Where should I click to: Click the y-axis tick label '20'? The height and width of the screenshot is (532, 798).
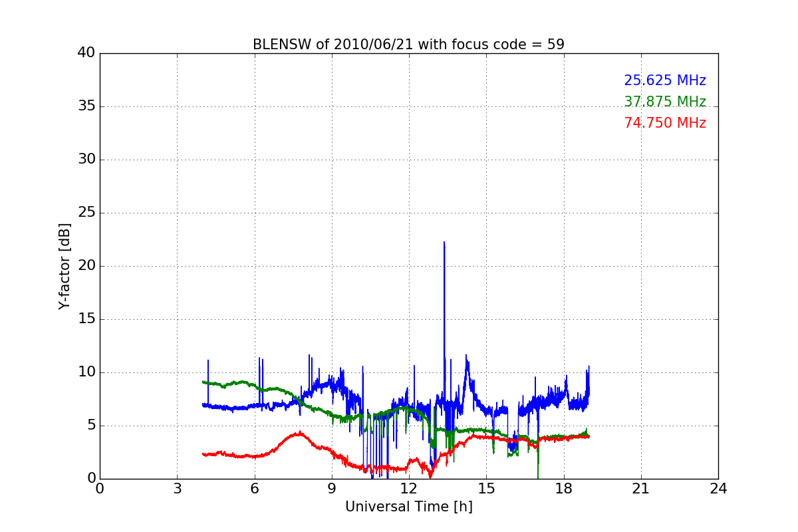pyautogui.click(x=86, y=266)
